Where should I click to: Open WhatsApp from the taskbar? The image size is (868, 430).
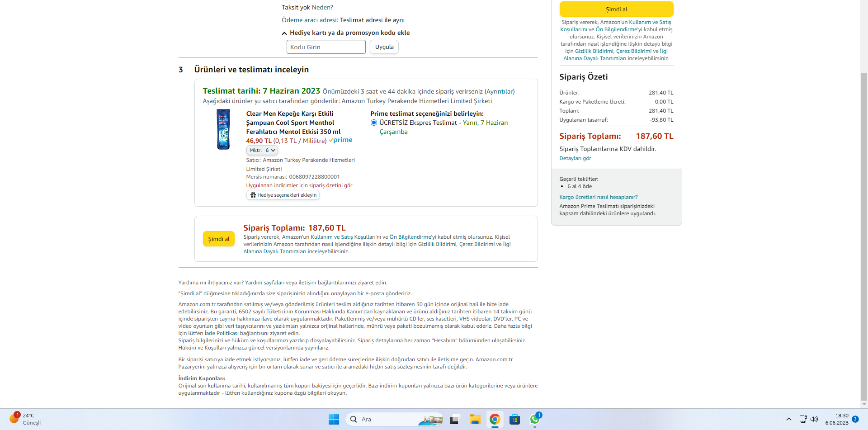coord(535,420)
